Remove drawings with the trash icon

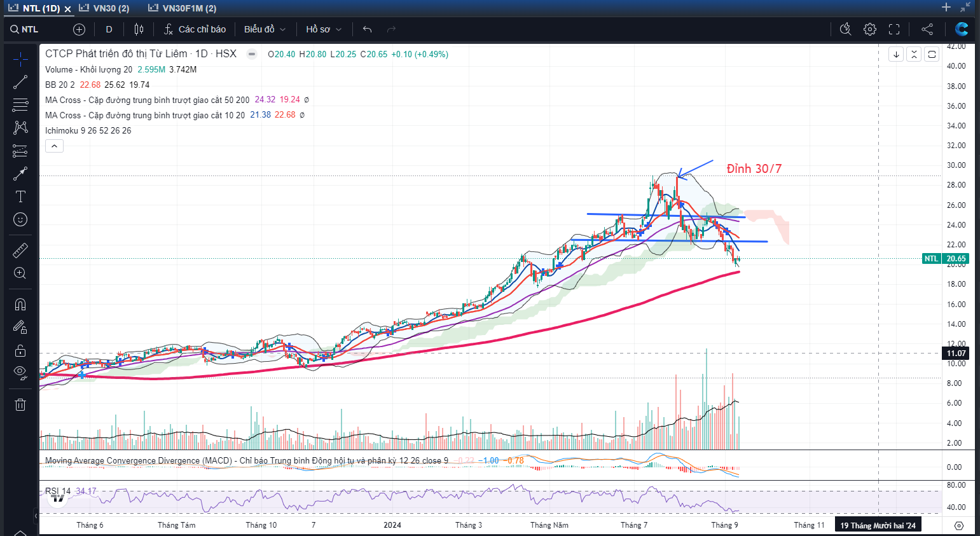coord(20,404)
